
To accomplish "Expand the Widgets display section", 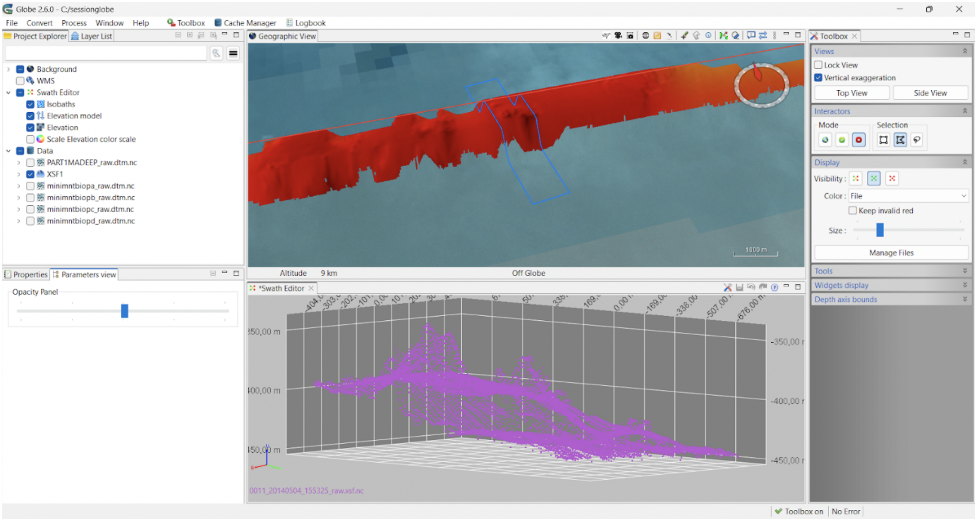I will coord(891,285).
